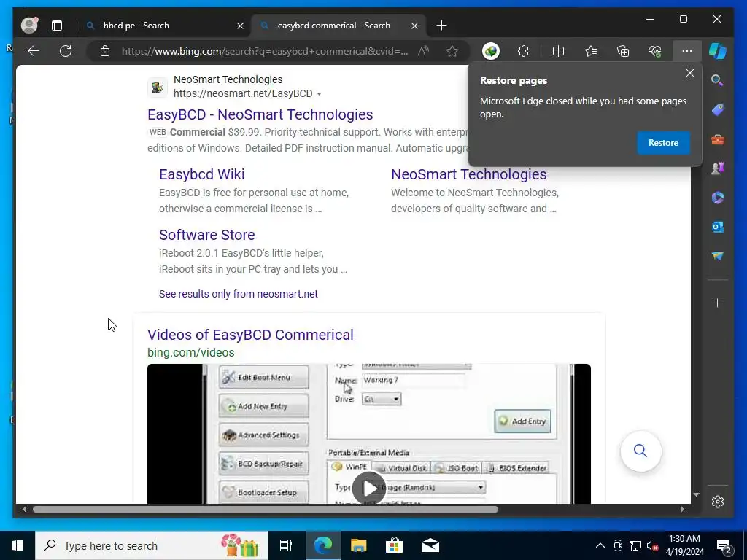
Task: Open the Edge profile avatar
Action: point(29,26)
